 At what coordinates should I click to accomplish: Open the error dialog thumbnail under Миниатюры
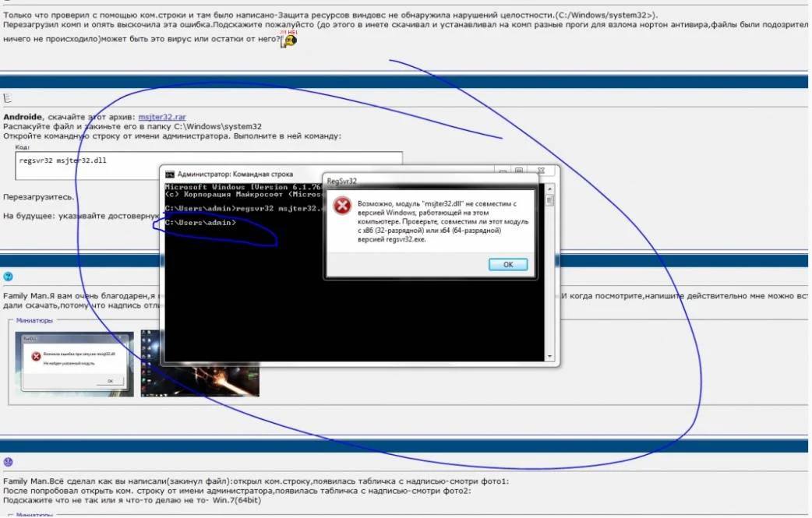pyautogui.click(x=75, y=365)
